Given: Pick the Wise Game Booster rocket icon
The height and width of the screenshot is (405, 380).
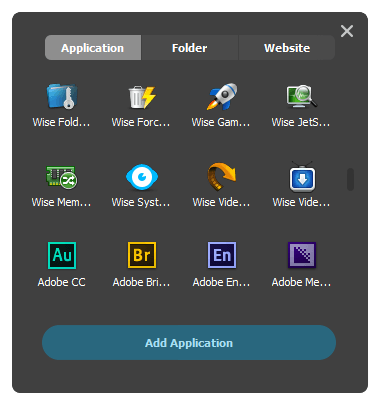Looking at the screenshot, I should [x=222, y=96].
